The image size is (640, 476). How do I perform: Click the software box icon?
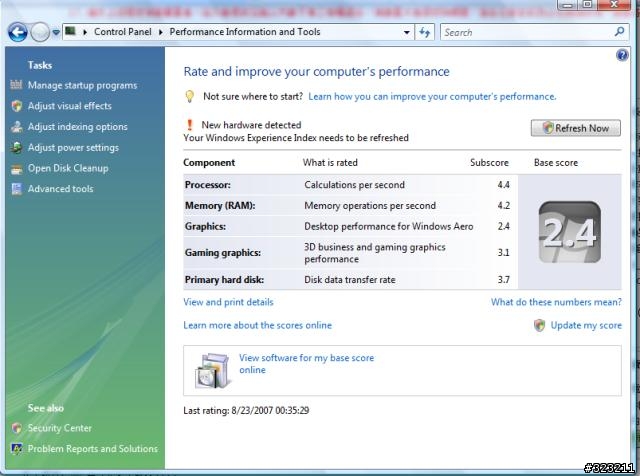pyautogui.click(x=213, y=370)
